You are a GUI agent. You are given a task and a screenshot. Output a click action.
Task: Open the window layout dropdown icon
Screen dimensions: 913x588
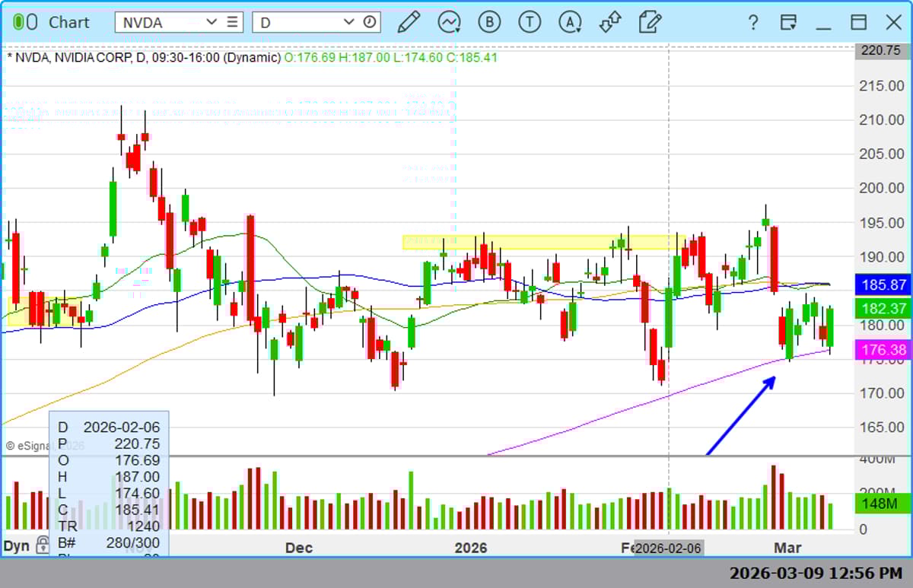click(x=788, y=22)
